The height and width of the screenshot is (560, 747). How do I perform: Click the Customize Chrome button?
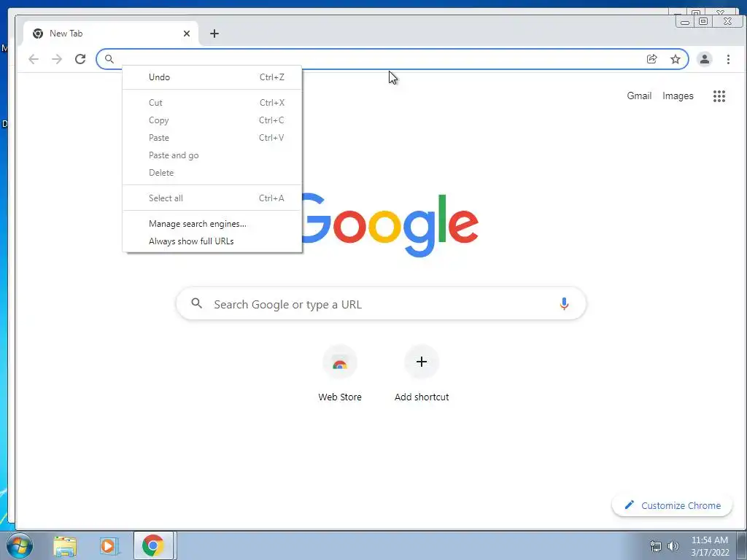(x=672, y=505)
